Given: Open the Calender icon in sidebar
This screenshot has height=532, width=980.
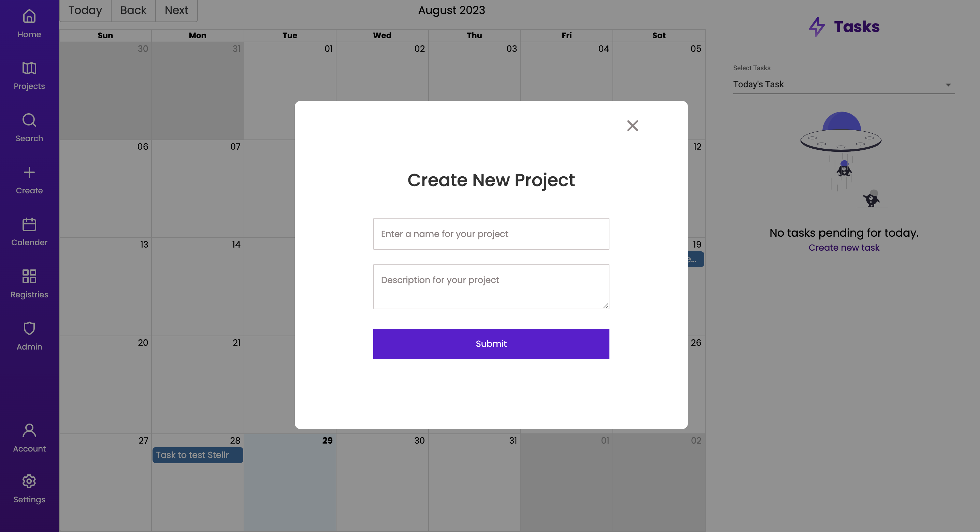Looking at the screenshot, I should (x=29, y=224).
